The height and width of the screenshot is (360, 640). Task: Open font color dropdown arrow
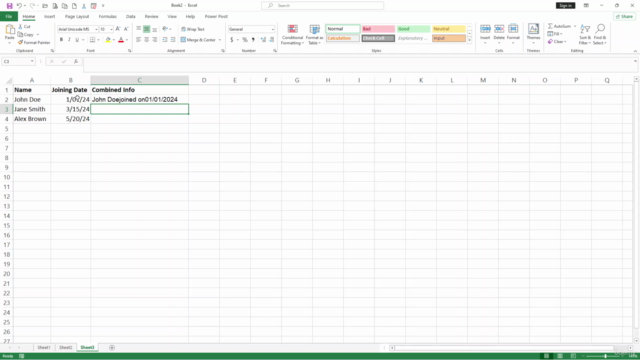click(127, 40)
